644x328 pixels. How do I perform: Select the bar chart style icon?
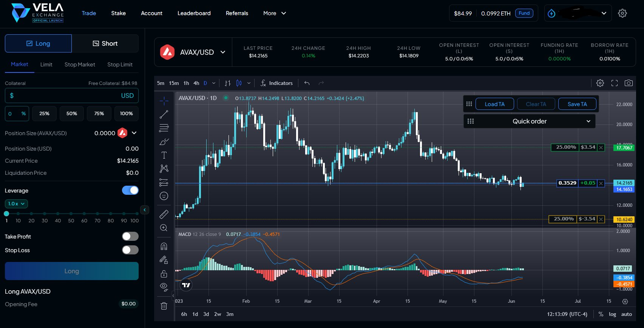228,83
